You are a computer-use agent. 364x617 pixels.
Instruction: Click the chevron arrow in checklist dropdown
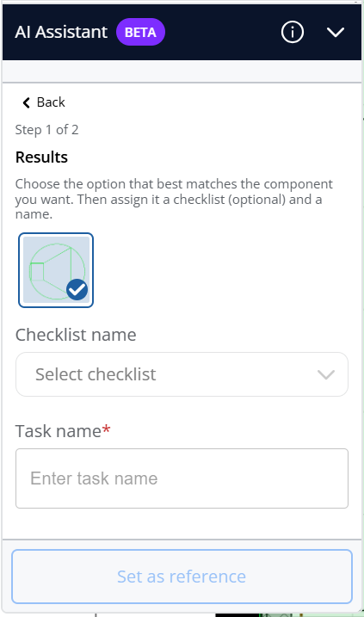pyautogui.click(x=326, y=374)
